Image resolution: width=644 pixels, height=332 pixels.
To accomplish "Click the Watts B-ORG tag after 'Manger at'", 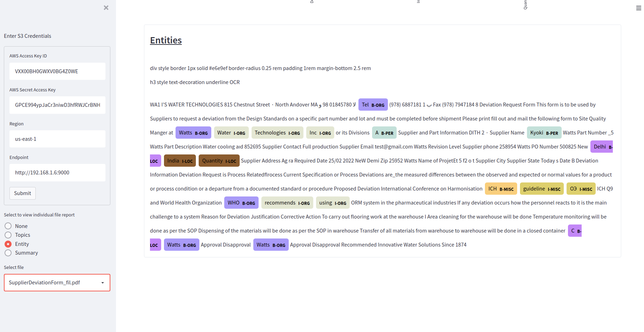I will click(193, 133).
